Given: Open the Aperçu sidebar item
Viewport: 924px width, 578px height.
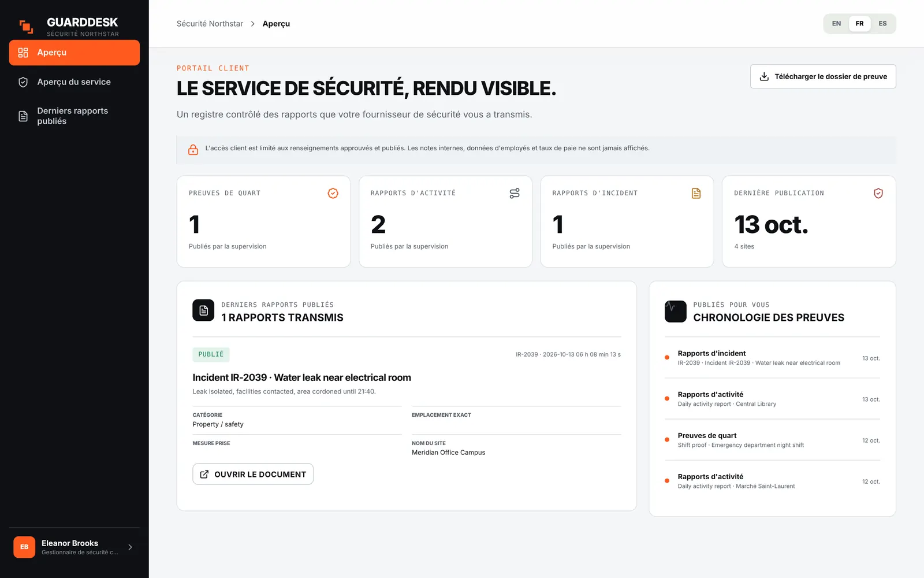Looking at the screenshot, I should click(74, 53).
